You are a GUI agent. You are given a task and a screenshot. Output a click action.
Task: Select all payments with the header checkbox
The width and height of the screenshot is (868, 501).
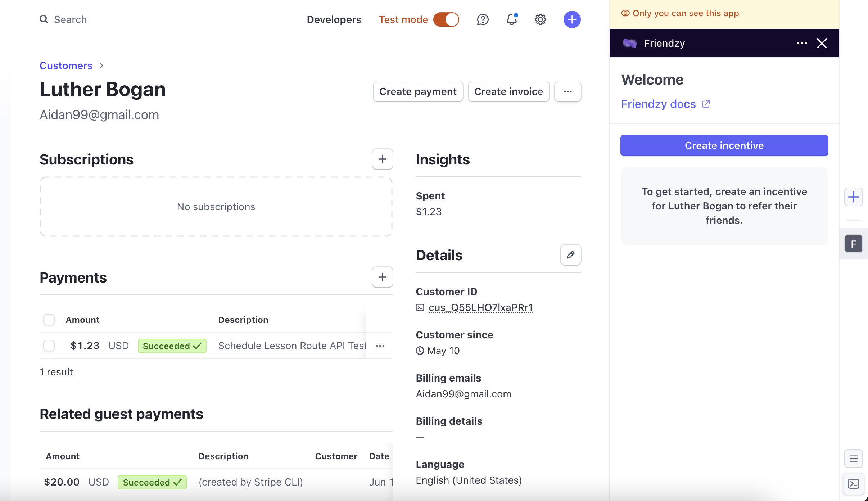(x=49, y=320)
